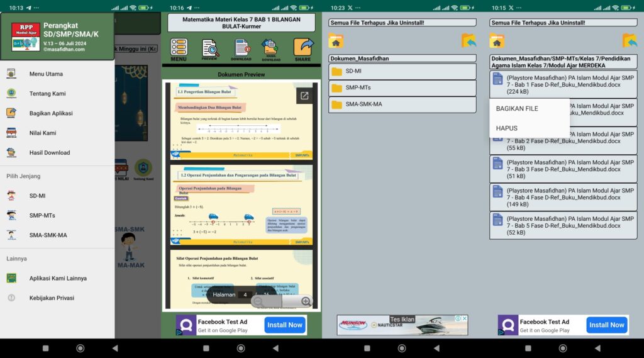
Task: Choose SMP-MTs level in drawer
Action: (57, 215)
